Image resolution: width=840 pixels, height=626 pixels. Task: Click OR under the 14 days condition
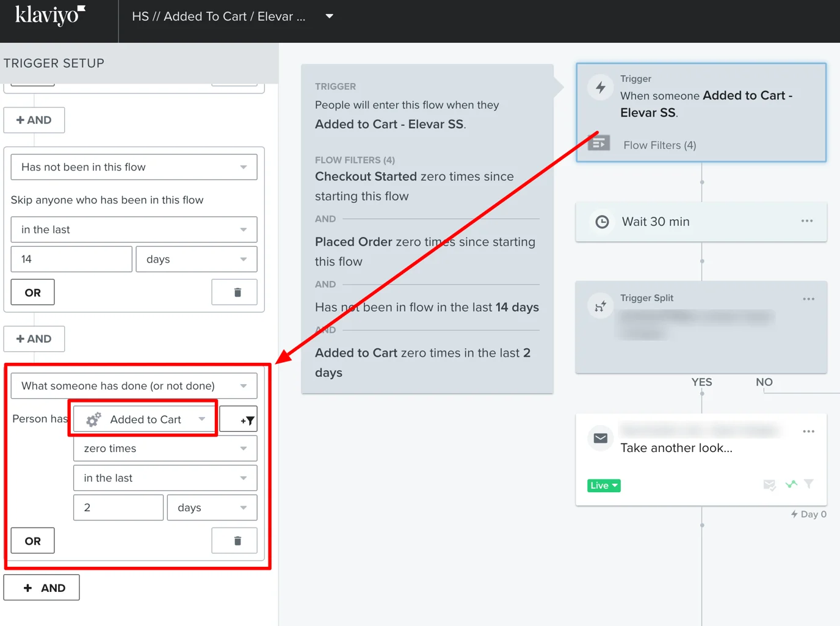click(33, 292)
